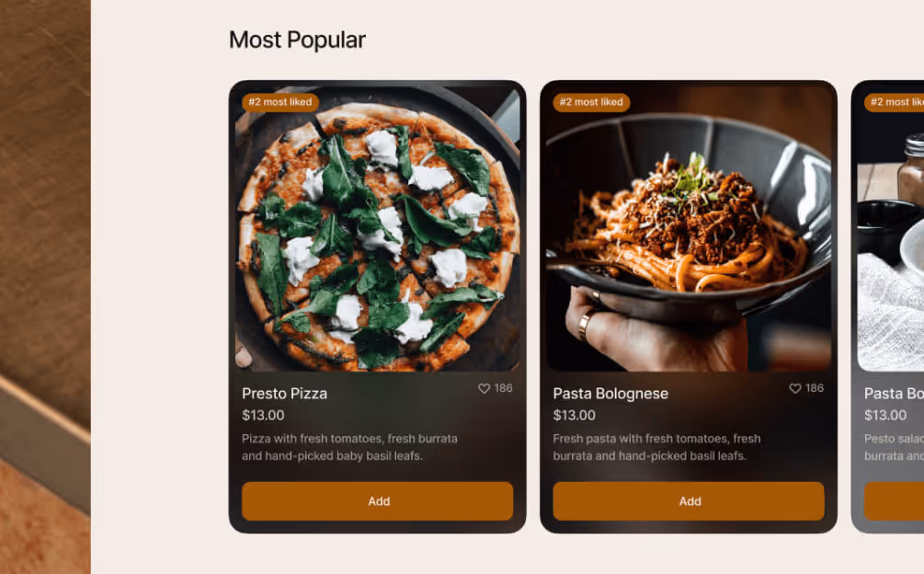
Task: Select the Pasta Bolognese title
Action: [x=610, y=393]
